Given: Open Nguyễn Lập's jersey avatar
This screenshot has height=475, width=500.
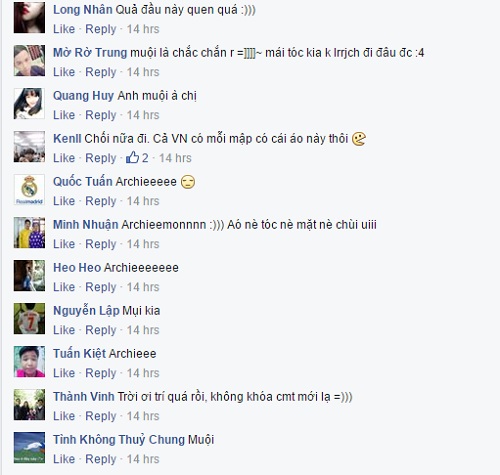Looking at the screenshot, I should click(29, 318).
